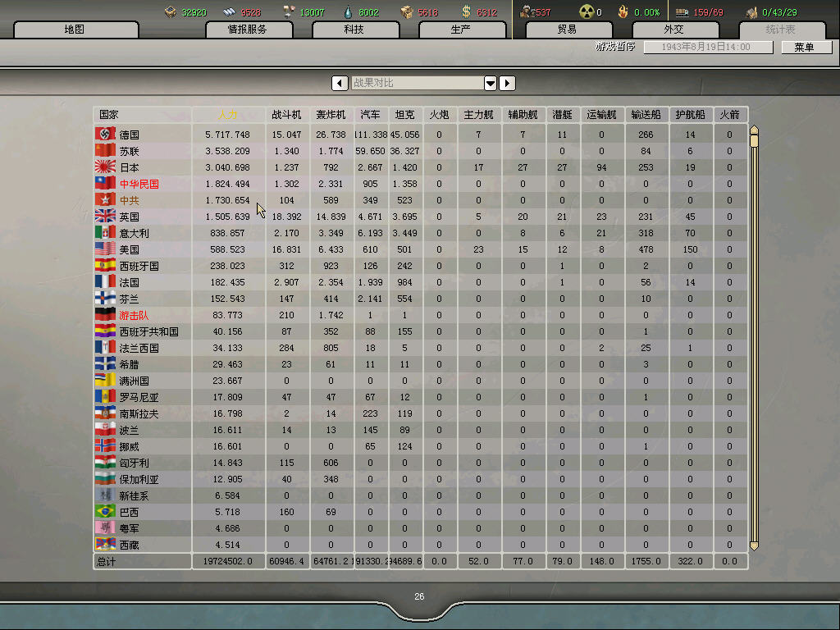Sort table by 战斗机 column header
Viewport: 840px width, 630px height.
click(286, 115)
